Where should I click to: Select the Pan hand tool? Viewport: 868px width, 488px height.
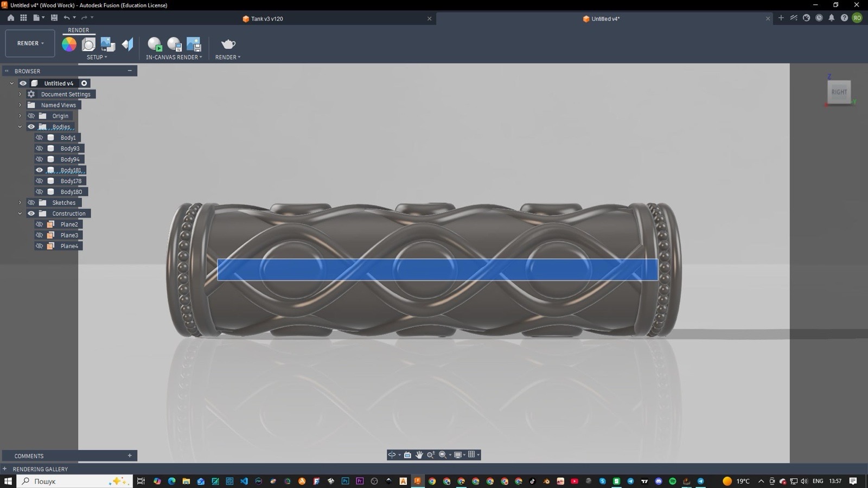click(419, 455)
